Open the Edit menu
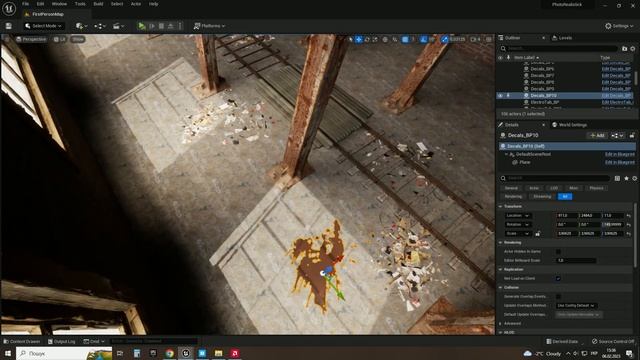Viewport: 640px width, 360px height. [x=40, y=4]
